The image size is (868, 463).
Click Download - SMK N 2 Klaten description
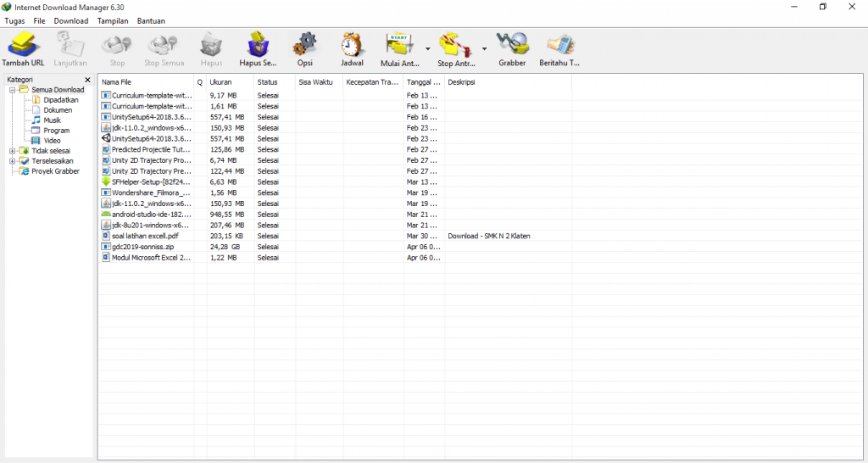[489, 236]
